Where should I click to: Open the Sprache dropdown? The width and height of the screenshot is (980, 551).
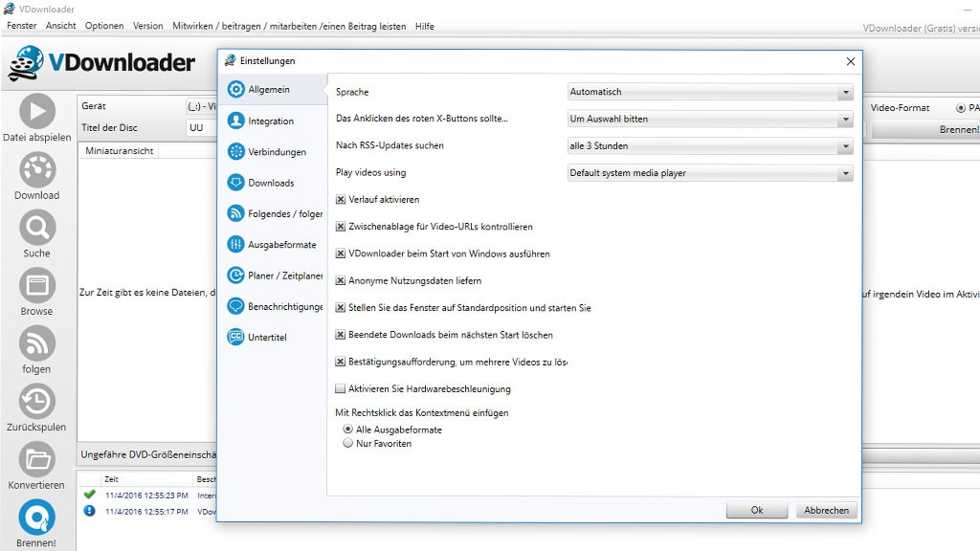pyautogui.click(x=710, y=92)
